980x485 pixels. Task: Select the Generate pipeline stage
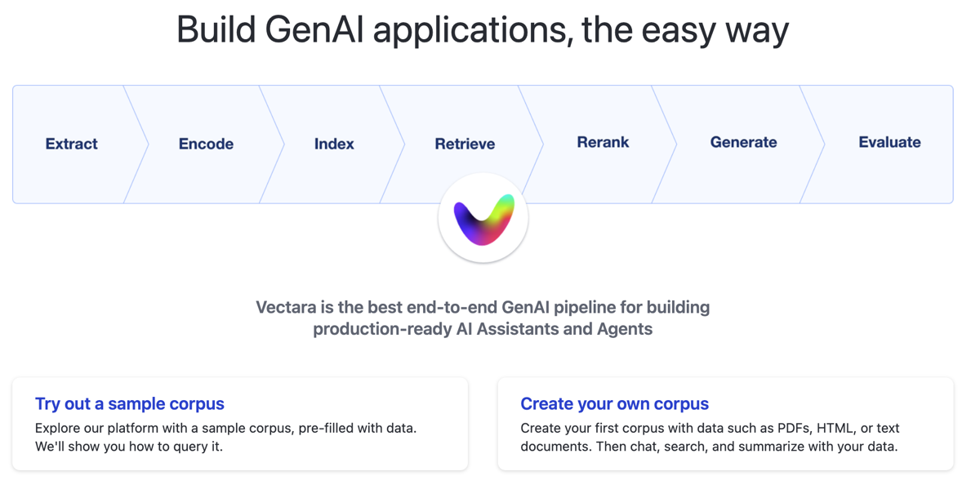coord(744,142)
